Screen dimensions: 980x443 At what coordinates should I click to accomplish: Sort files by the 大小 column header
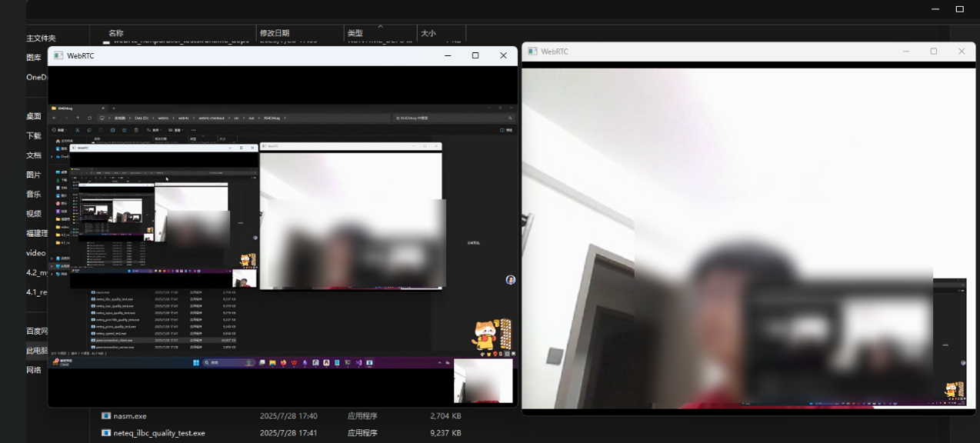(x=428, y=33)
